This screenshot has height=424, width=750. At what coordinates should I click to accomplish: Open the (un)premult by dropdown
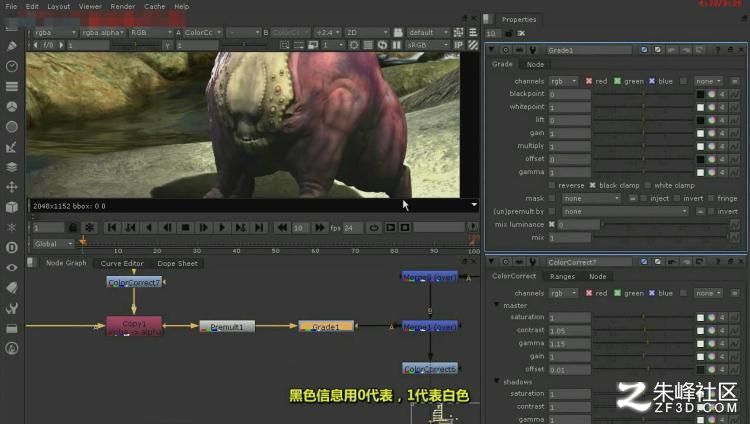[x=625, y=212]
